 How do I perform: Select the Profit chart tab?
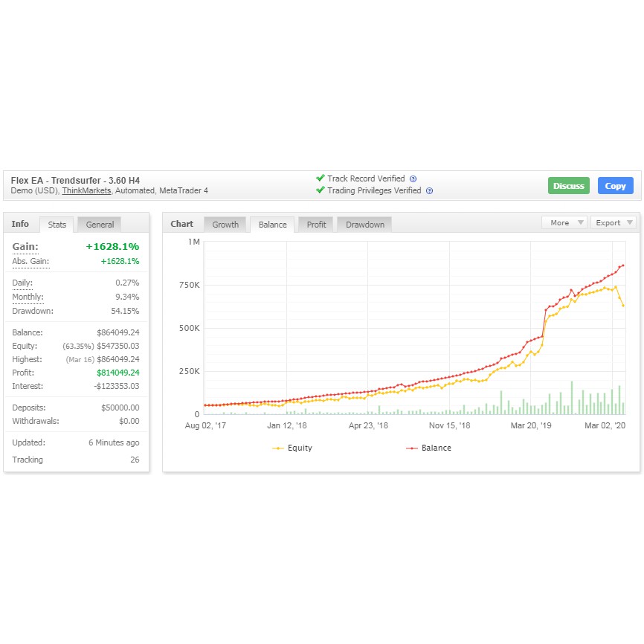point(316,225)
